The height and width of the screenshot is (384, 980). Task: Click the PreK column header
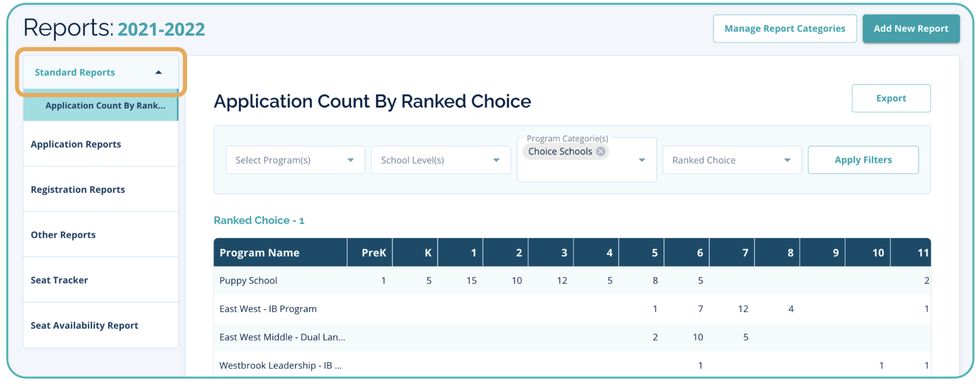[x=373, y=253]
